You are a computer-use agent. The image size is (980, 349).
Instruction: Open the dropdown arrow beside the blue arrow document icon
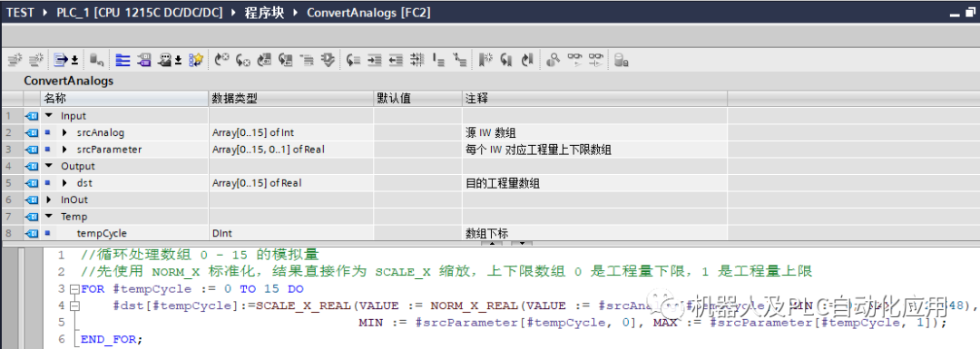[x=74, y=61]
